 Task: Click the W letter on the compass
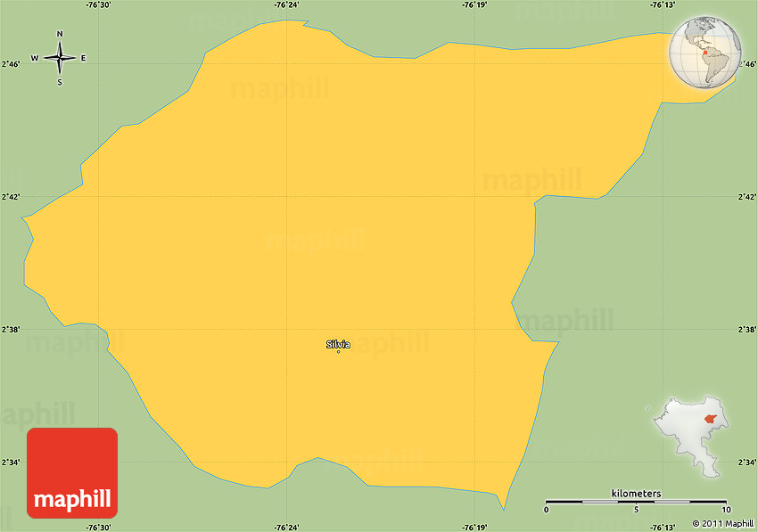(x=35, y=59)
